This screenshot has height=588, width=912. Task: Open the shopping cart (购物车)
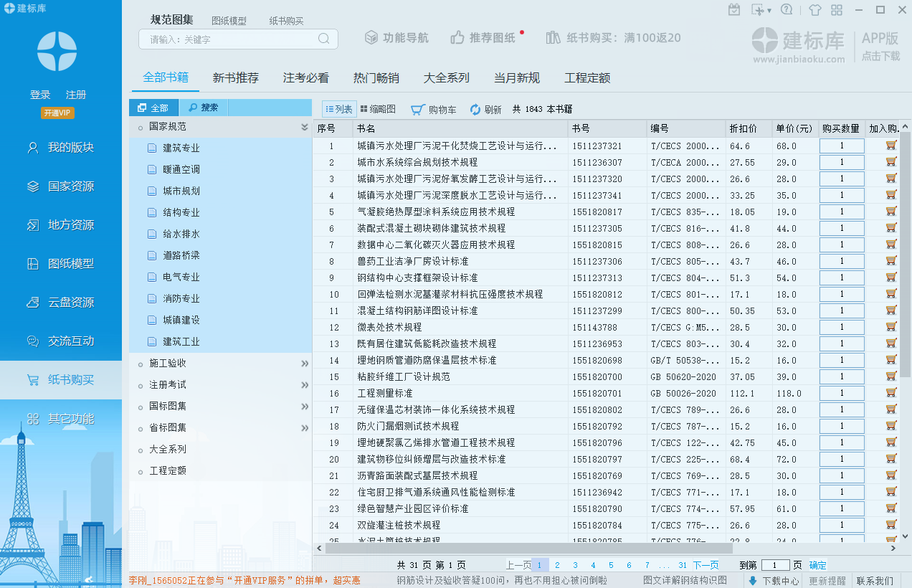coord(433,110)
